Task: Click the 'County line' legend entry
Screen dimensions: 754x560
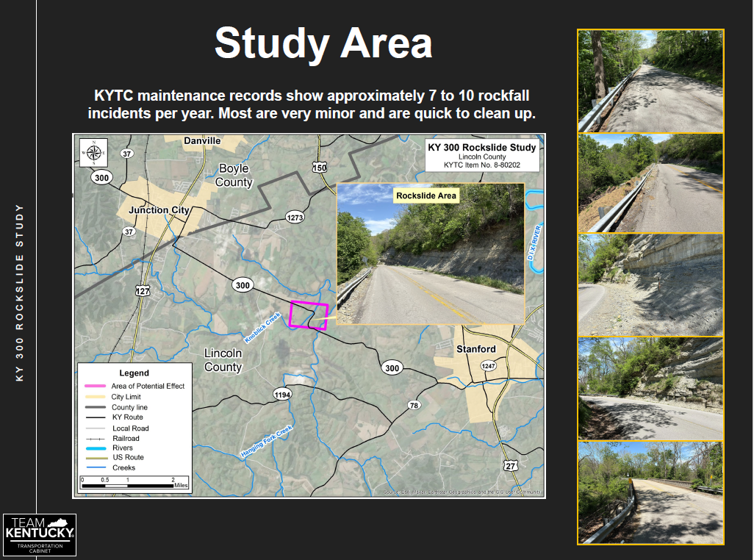Action: tap(129, 407)
